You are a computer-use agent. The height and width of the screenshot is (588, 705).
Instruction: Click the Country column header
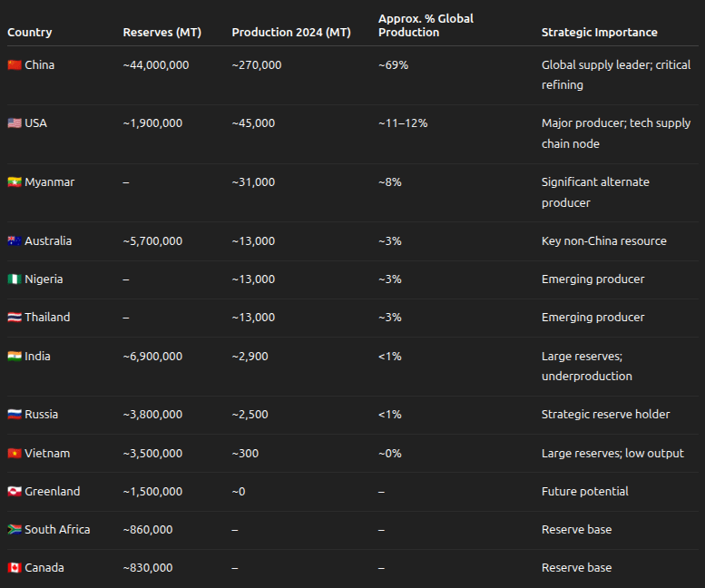click(x=30, y=33)
